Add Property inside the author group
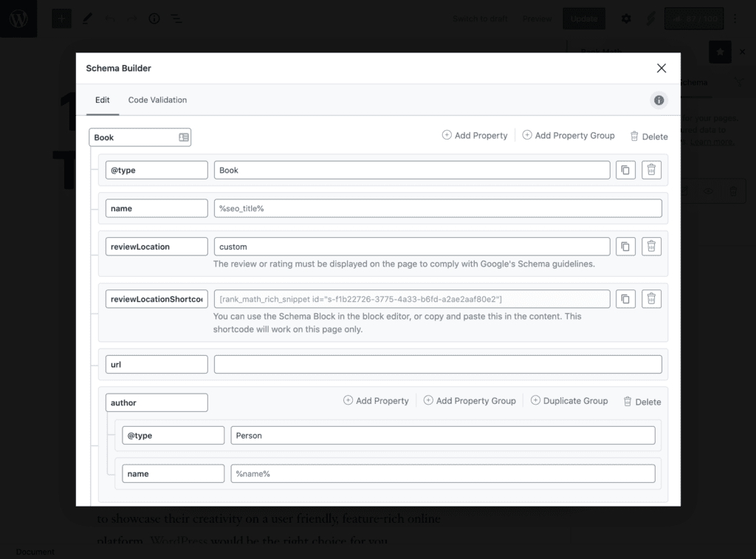The image size is (756, 559). pyautogui.click(x=376, y=401)
